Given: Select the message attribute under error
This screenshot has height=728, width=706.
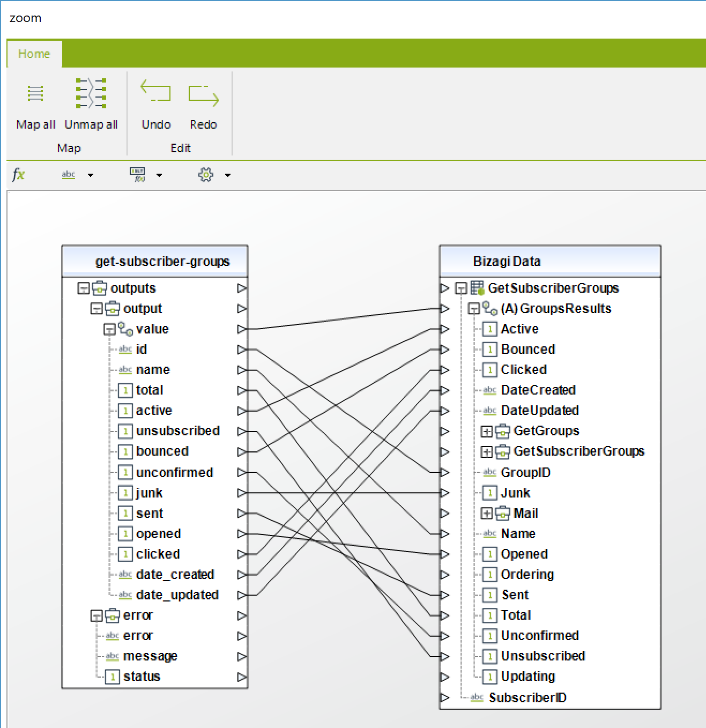Looking at the screenshot, I should coord(150,656).
